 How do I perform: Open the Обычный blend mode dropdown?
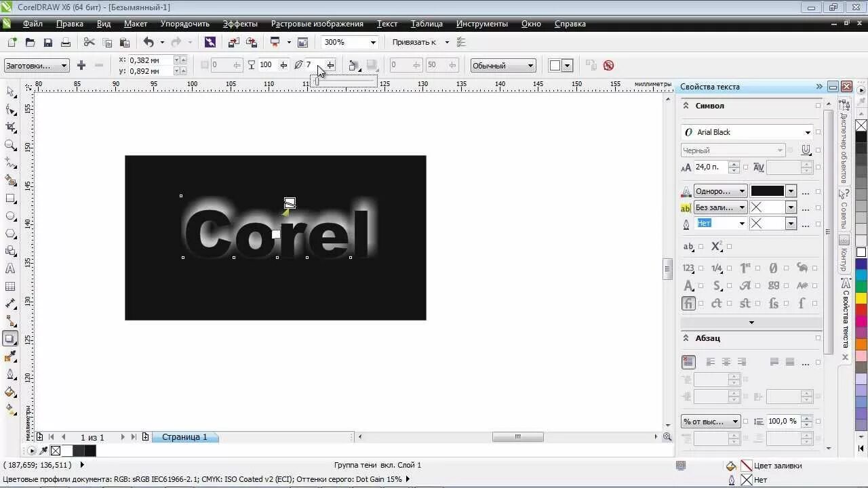(x=503, y=66)
